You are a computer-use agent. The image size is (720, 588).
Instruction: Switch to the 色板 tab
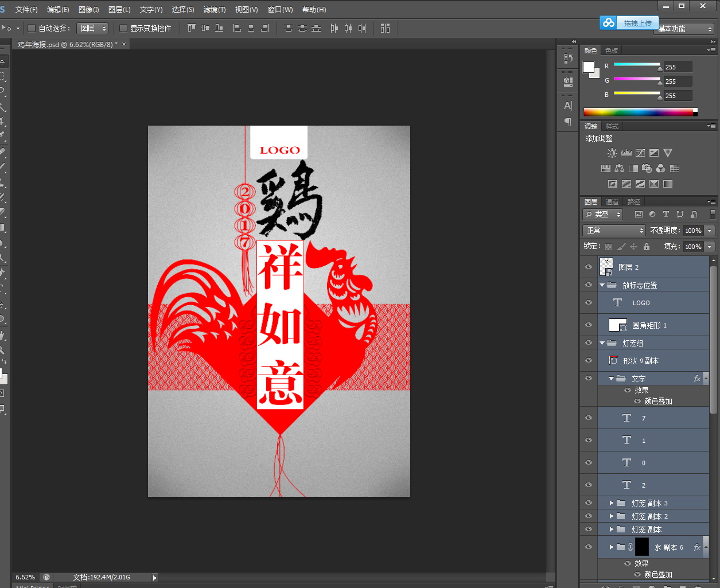coord(612,50)
